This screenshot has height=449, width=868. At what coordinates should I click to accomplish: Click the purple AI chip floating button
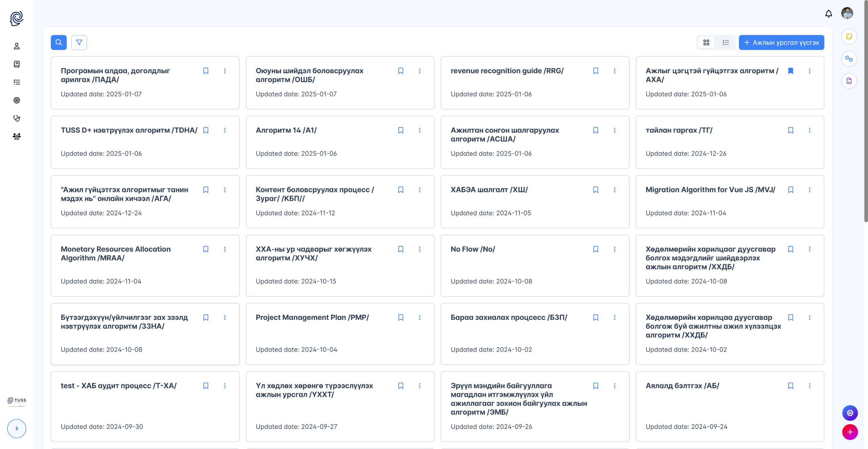[850, 413]
